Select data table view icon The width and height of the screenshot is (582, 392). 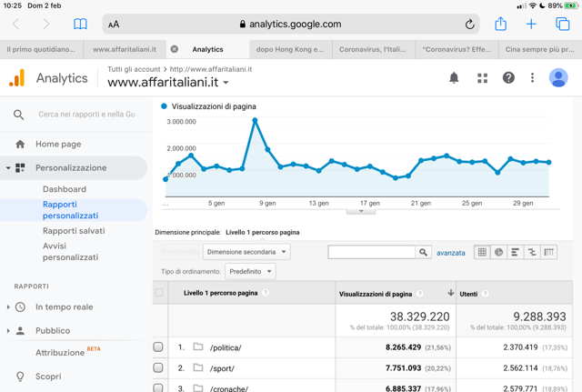[x=482, y=252]
